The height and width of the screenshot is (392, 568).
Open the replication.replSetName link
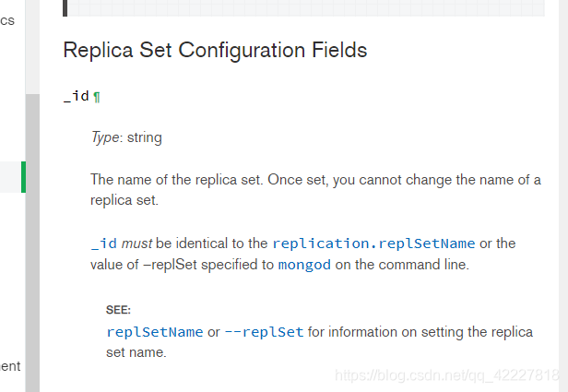coord(373,244)
